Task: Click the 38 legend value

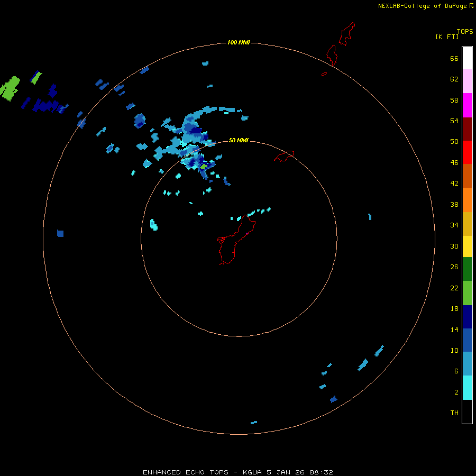Action: point(454,204)
